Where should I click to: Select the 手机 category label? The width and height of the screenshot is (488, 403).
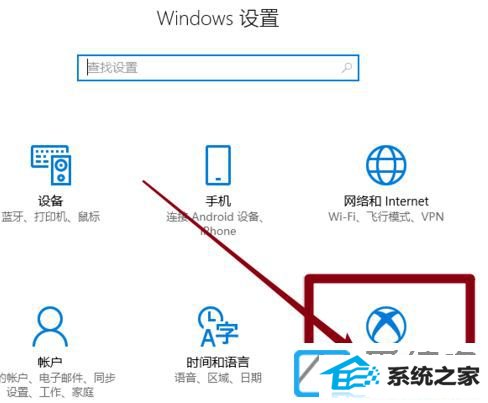pyautogui.click(x=218, y=201)
